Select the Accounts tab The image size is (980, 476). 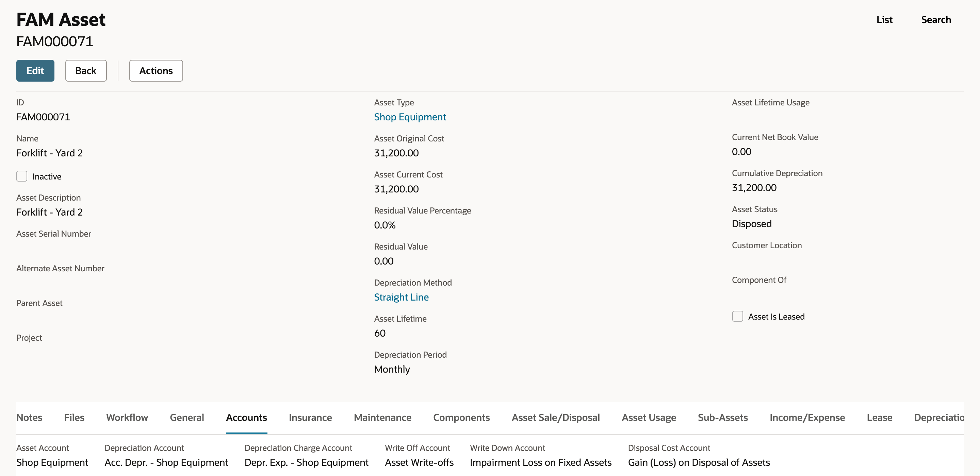click(246, 418)
